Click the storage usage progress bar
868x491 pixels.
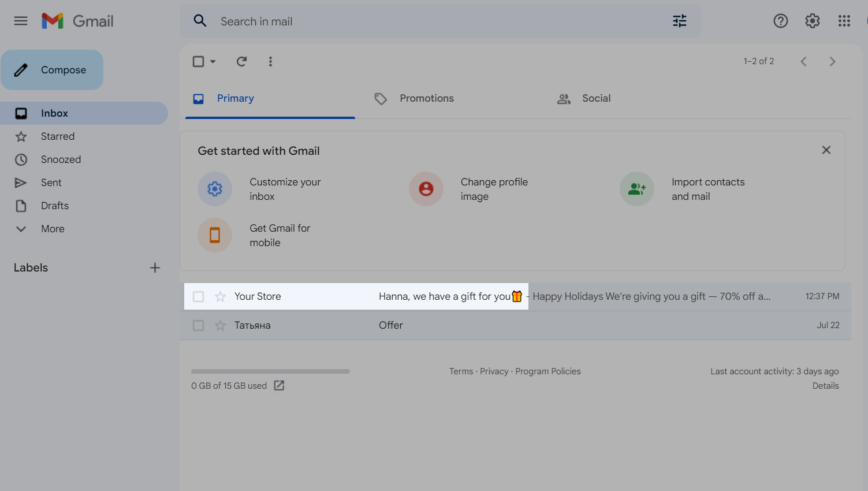tap(270, 371)
